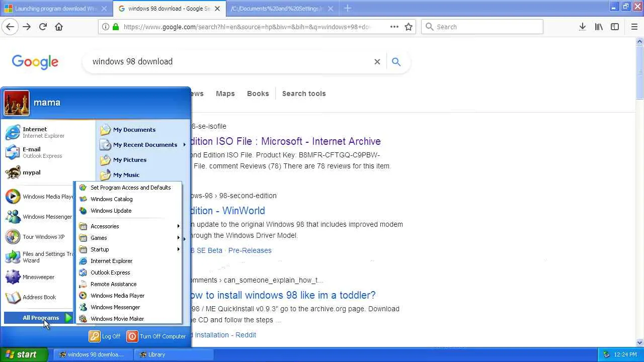This screenshot has height=362, width=644.
Task: Open Windows Messenger in All Programs list
Action: click(x=129, y=307)
